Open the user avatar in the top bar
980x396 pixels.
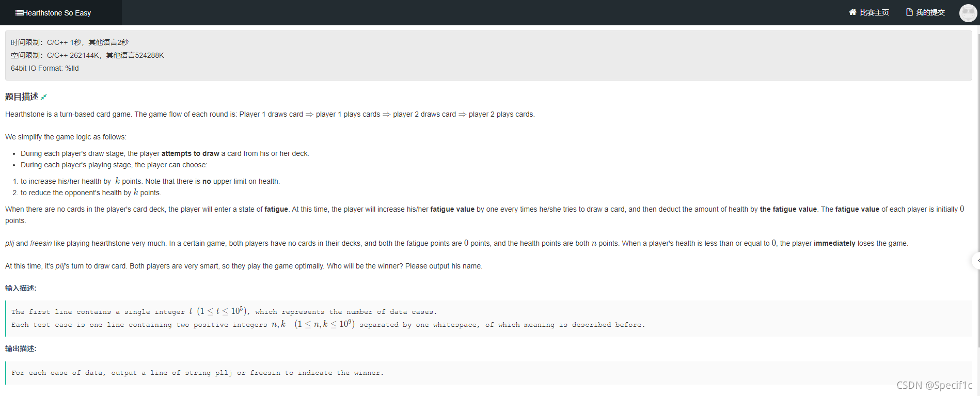point(968,13)
